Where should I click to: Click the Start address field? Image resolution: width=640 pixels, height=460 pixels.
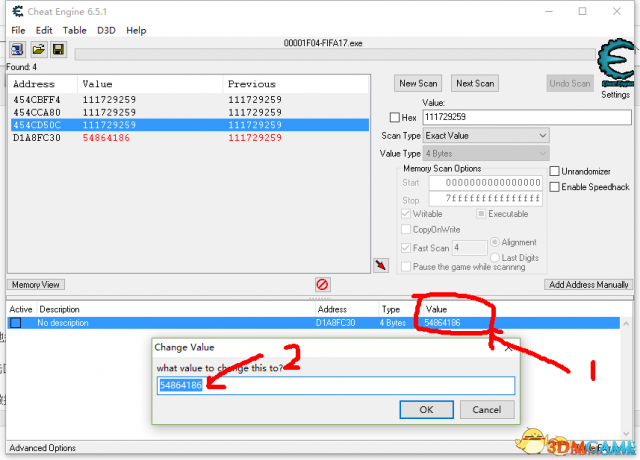coord(485,183)
